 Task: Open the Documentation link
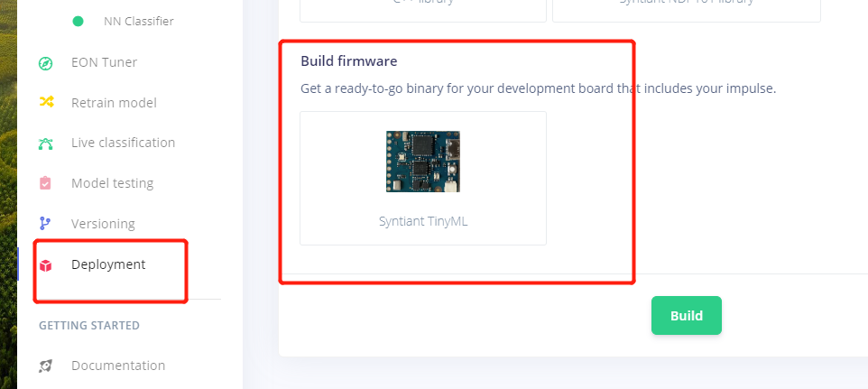click(x=118, y=366)
